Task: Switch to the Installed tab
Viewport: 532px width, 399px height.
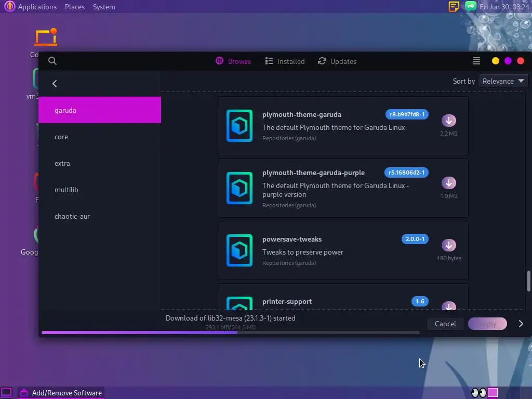Action: 285,61
